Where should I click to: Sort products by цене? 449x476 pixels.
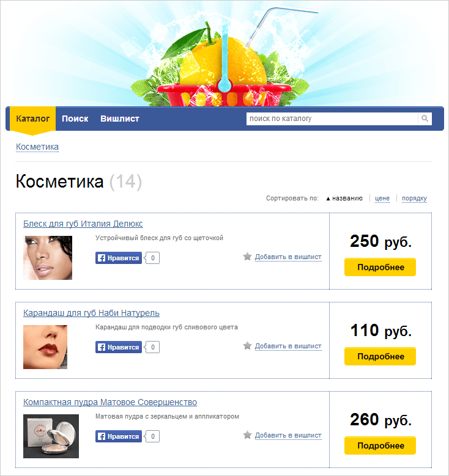382,198
